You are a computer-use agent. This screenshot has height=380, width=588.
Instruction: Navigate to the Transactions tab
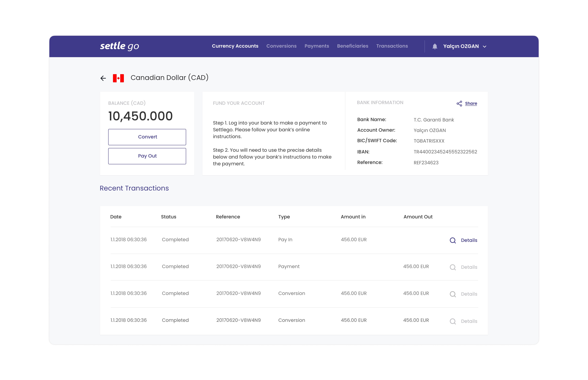click(392, 46)
